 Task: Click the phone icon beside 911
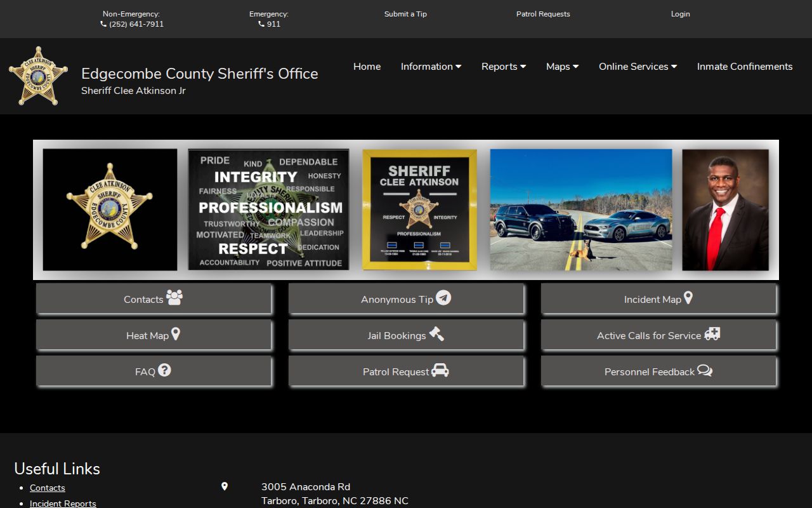coord(261,24)
